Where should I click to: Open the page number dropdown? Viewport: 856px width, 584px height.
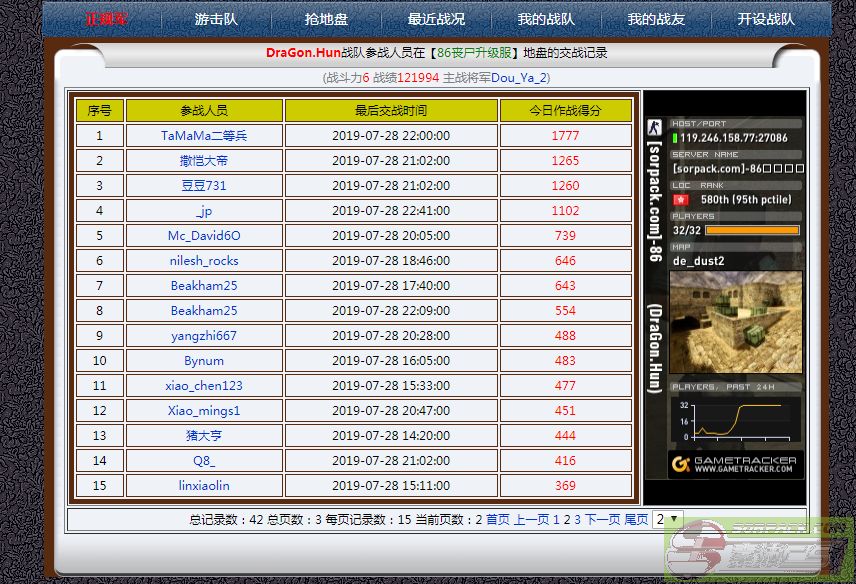tap(667, 520)
